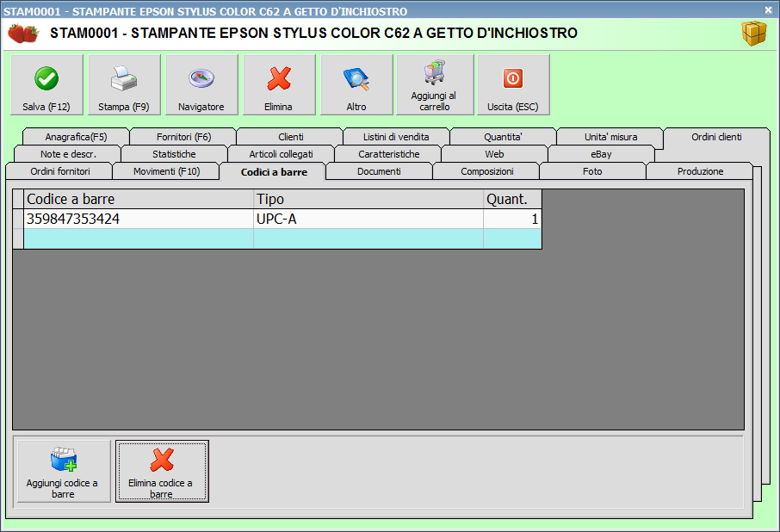The image size is (780, 532).
Task: Open the Listini di vendita tab
Action: (396, 137)
